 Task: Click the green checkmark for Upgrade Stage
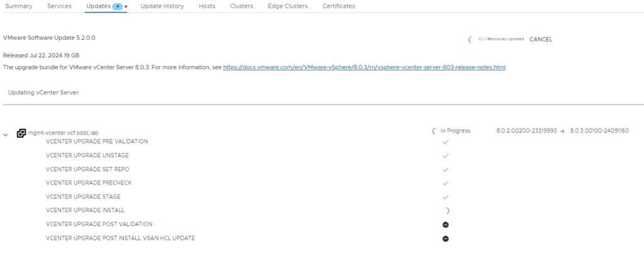tap(445, 197)
